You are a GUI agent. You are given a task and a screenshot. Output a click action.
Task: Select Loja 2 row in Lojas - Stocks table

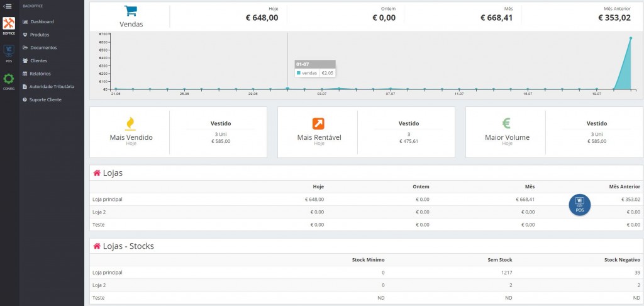367,285
